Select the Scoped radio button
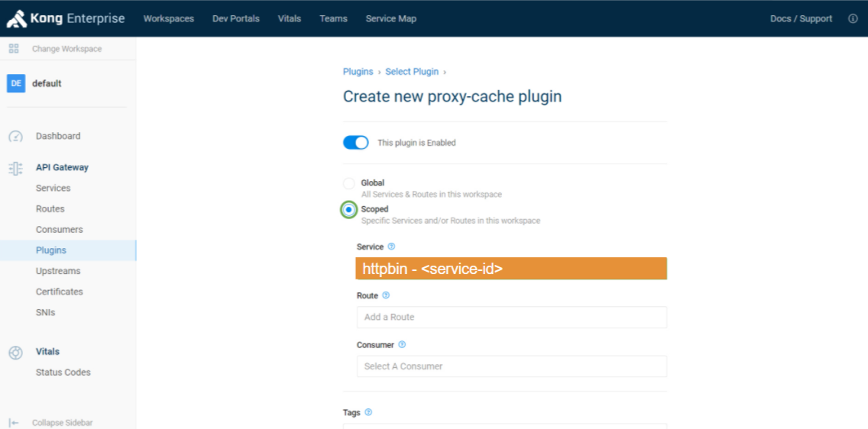The image size is (868, 429). coord(348,210)
